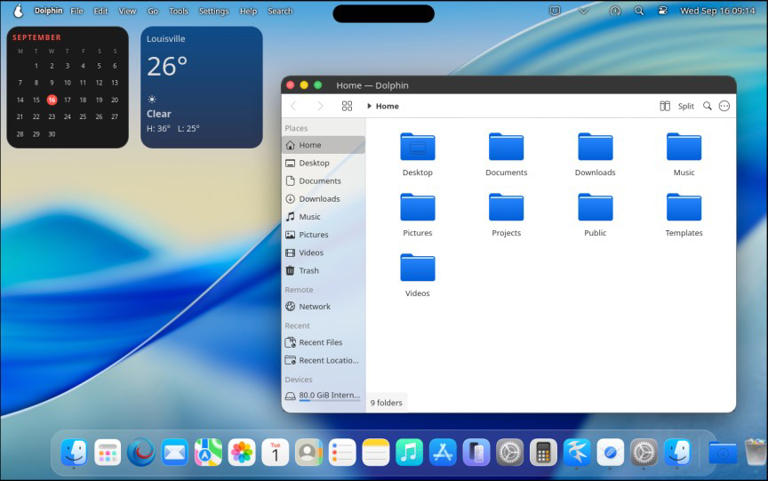The width and height of the screenshot is (768, 481).
Task: Open the Go menu
Action: point(153,11)
